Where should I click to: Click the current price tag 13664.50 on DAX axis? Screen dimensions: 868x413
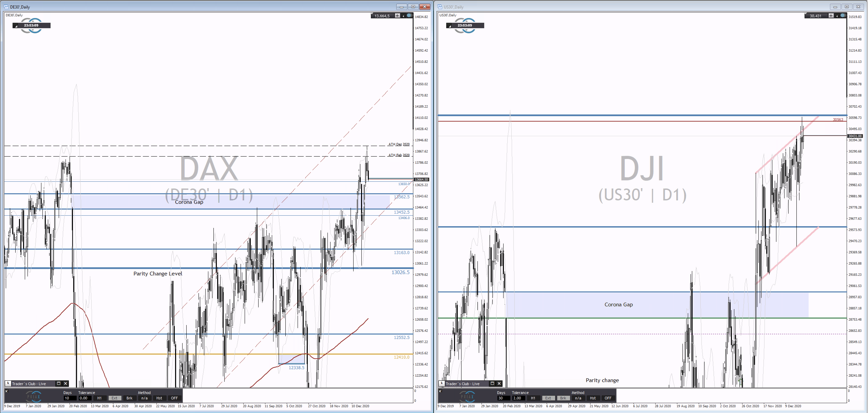tap(422, 179)
